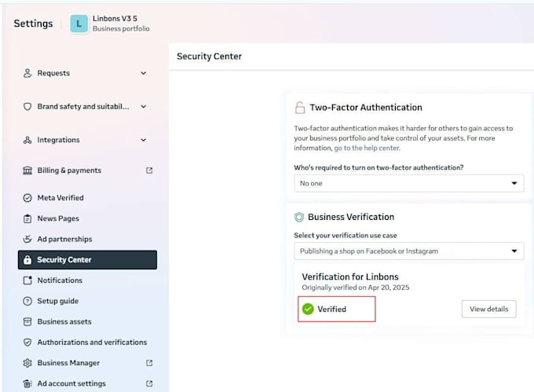Click 'Originally verified on Apr 20, 2025'

click(356, 288)
